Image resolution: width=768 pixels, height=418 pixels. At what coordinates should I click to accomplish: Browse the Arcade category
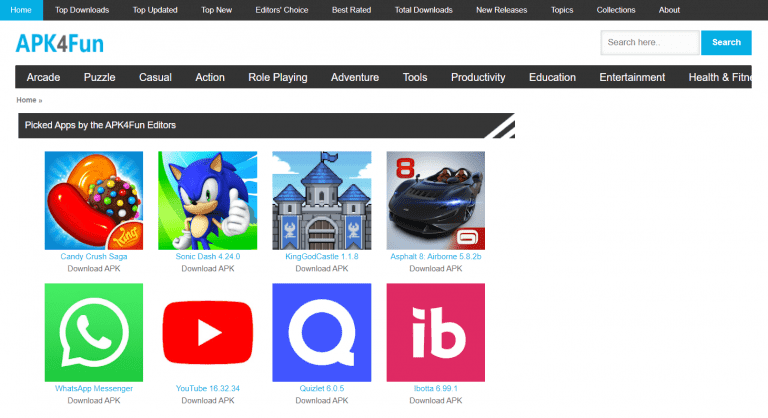43,77
